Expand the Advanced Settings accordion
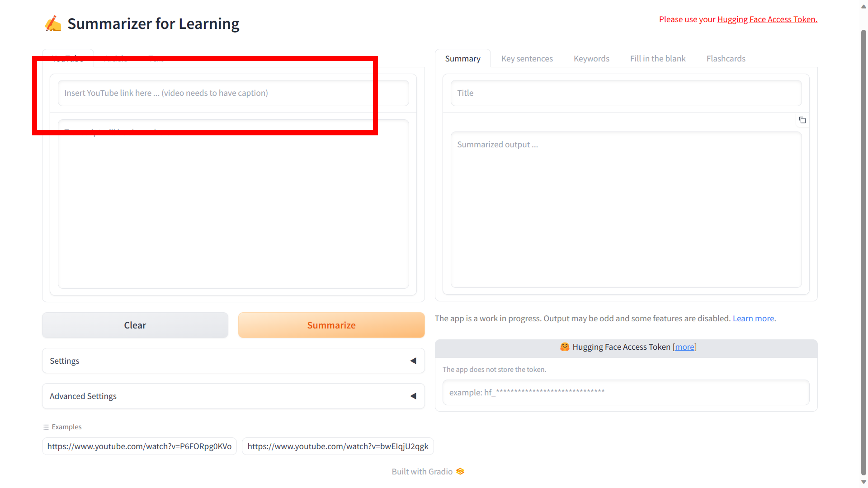The height and width of the screenshot is (488, 868). tap(233, 396)
